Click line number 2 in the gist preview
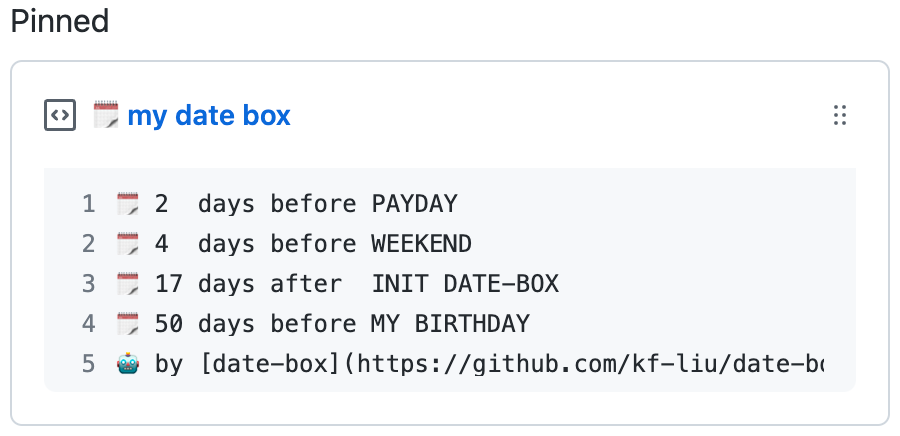 click(x=88, y=245)
